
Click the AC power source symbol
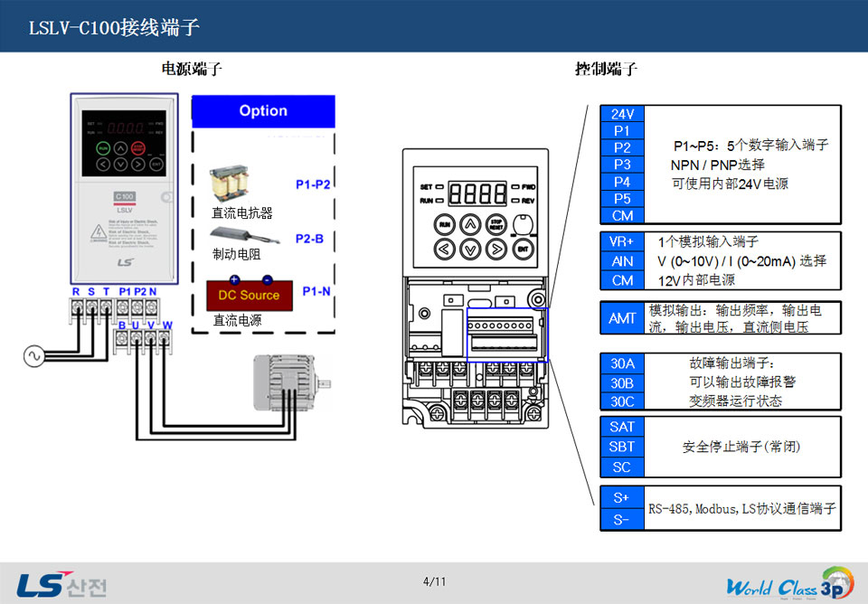(x=33, y=357)
